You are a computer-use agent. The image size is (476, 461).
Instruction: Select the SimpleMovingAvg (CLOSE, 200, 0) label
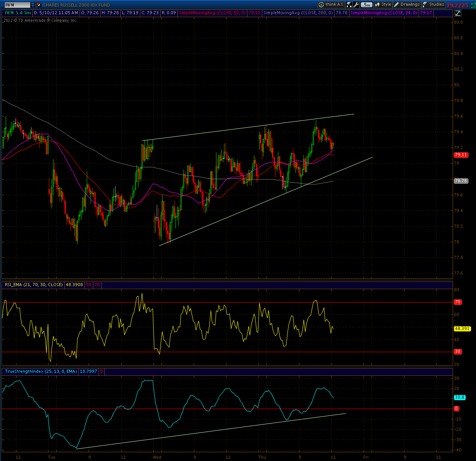[x=298, y=13]
